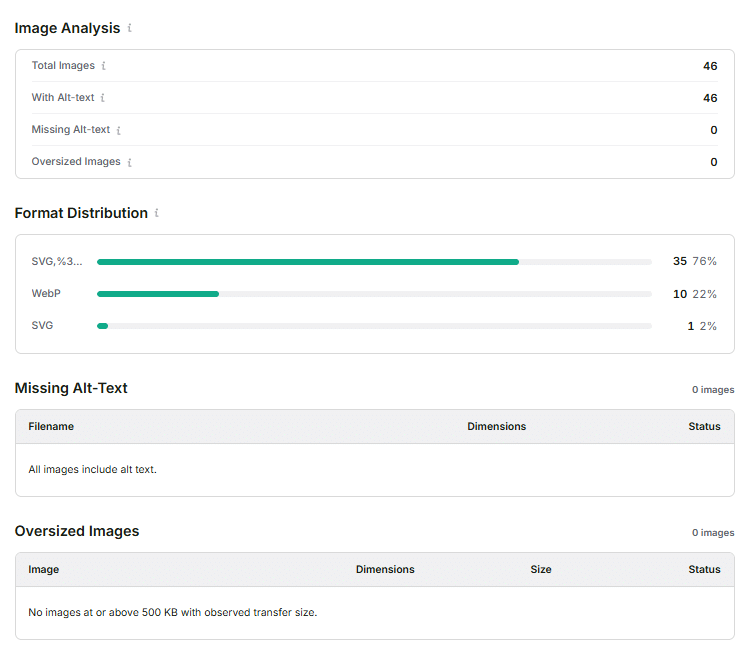
Task: Click 'No images at or above 500 KB' message
Action: coord(173,613)
